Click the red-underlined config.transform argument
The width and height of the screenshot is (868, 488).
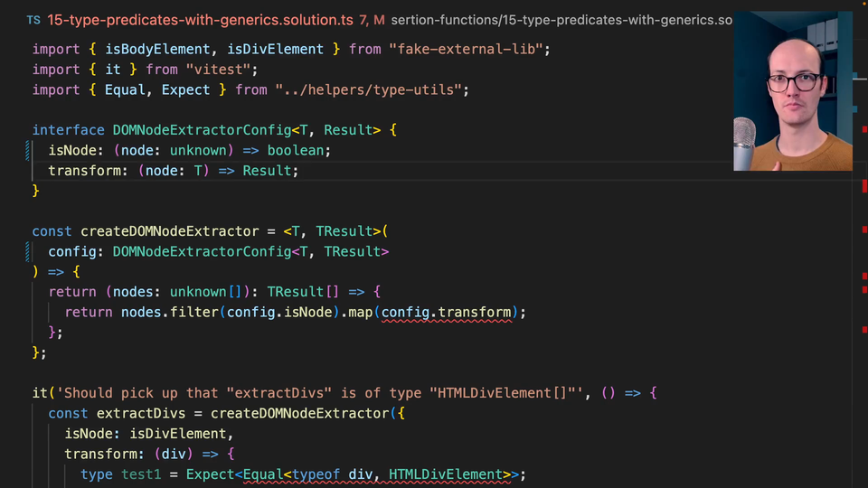click(x=447, y=312)
